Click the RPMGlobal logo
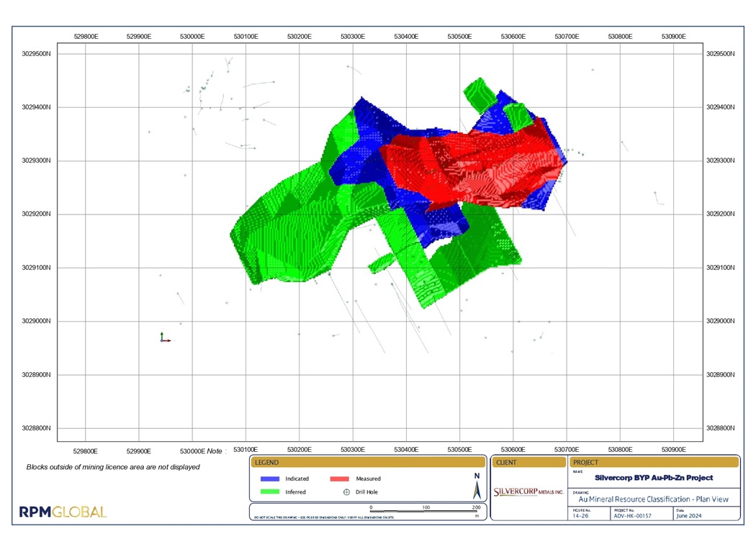Viewport: 756px width, 534px height. pyautogui.click(x=63, y=512)
